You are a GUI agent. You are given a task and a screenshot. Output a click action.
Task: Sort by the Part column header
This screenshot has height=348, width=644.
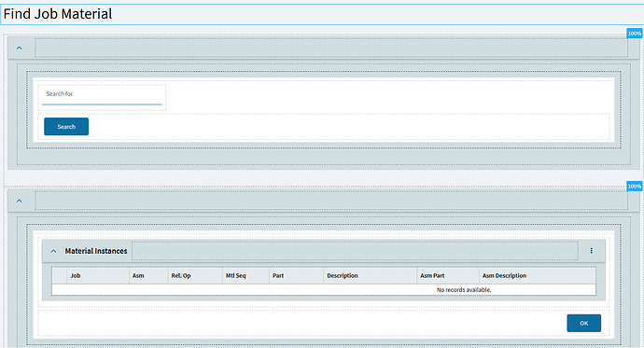296,276
